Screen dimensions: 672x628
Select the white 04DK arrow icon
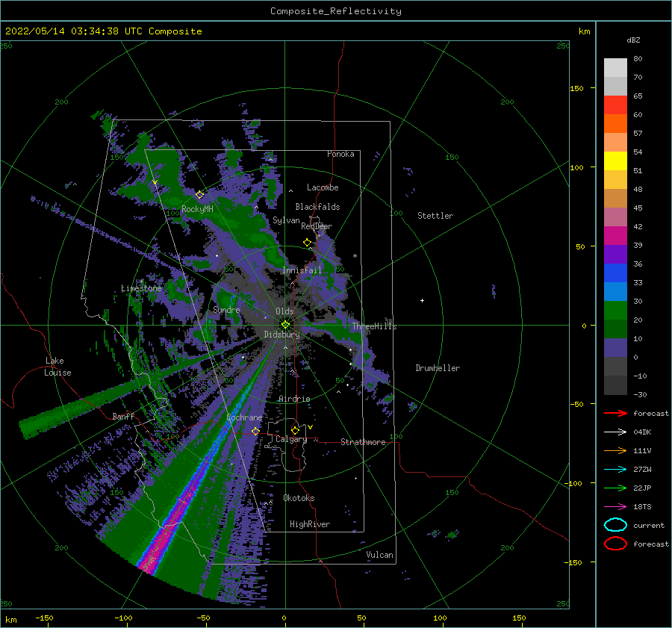pos(615,432)
